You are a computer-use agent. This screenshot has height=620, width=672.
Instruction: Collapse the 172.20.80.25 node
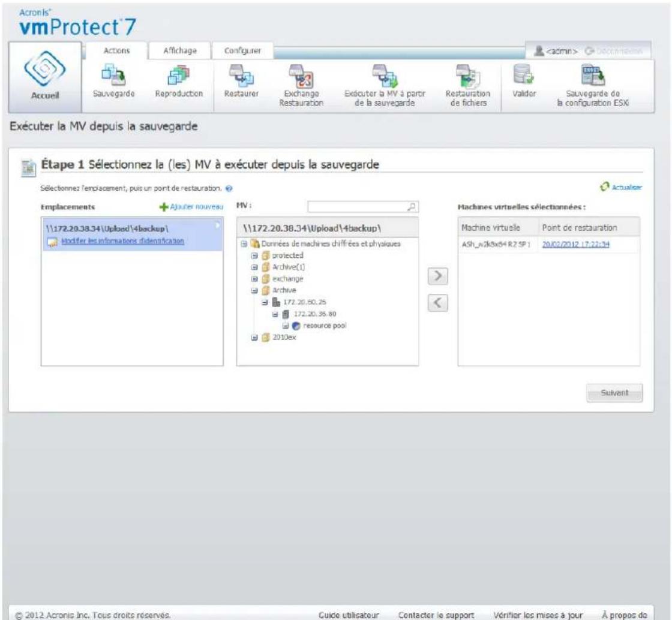(265, 302)
